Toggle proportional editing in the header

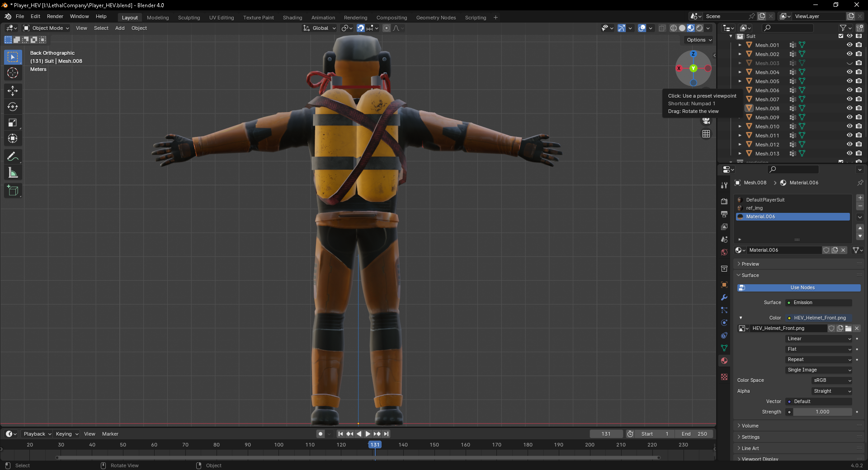tap(387, 28)
